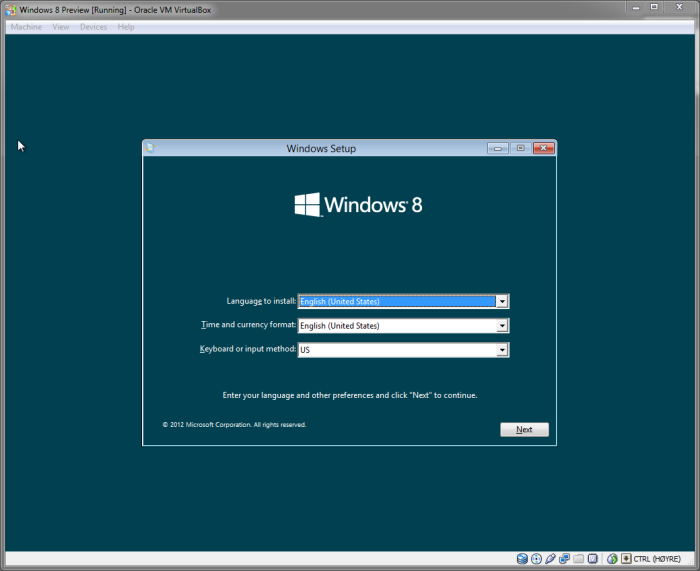This screenshot has width=700, height=571.
Task: Maximize the VirtualBox window
Action: tap(654, 7)
